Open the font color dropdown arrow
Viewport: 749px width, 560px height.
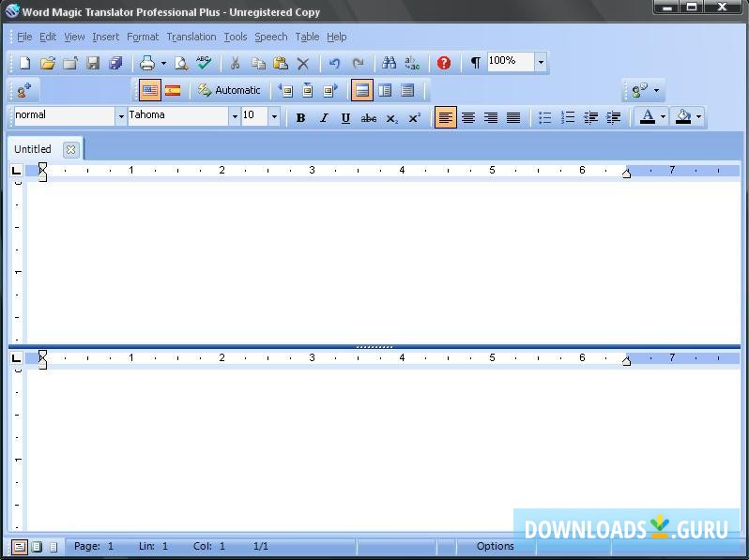[x=663, y=117]
